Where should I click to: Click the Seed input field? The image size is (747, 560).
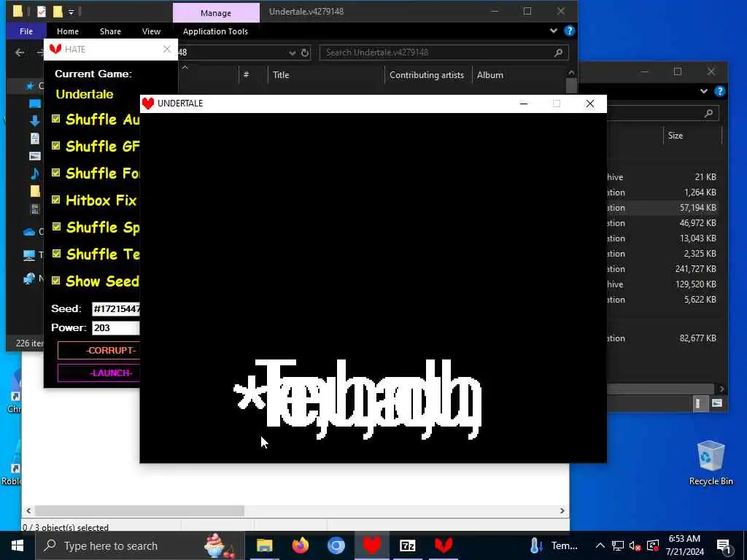click(x=116, y=309)
